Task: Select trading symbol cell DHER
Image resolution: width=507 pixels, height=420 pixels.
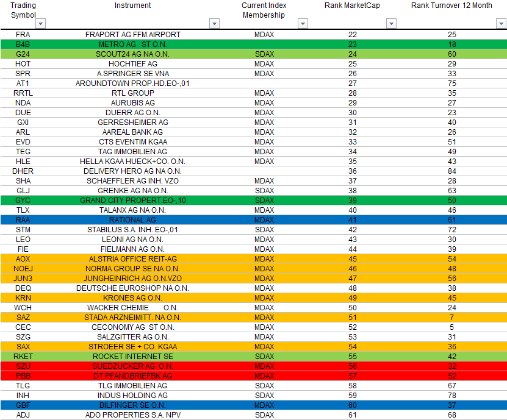Action: coord(23,171)
